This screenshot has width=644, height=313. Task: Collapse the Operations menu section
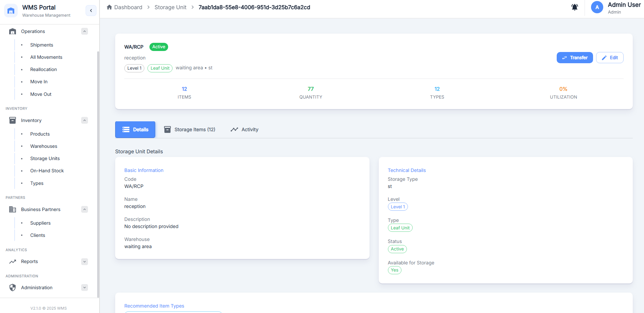click(x=85, y=31)
